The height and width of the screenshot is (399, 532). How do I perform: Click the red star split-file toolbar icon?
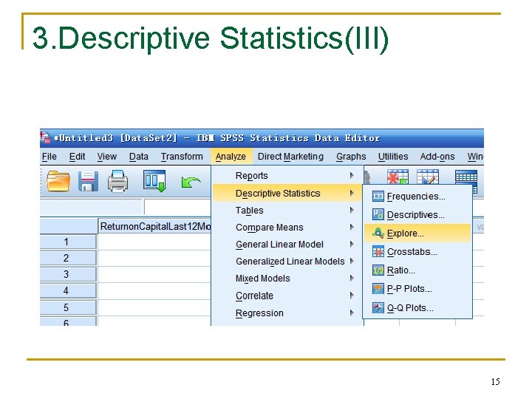point(398,177)
